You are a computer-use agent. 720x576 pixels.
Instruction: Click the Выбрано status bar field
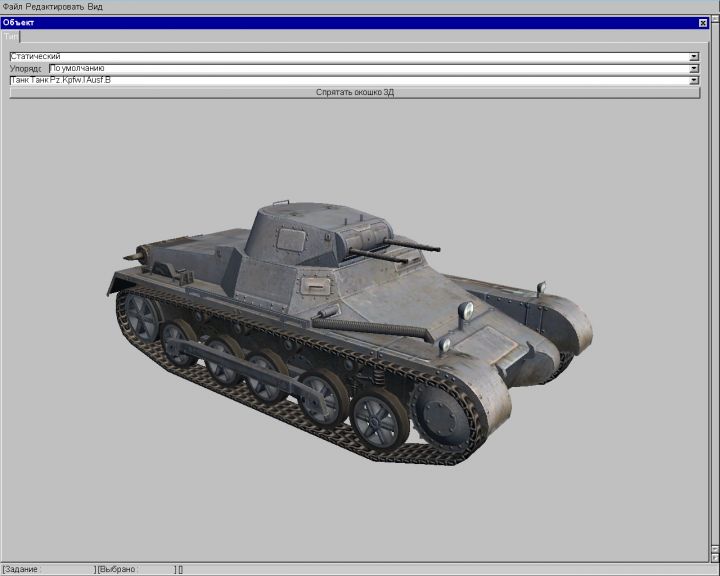135,569
